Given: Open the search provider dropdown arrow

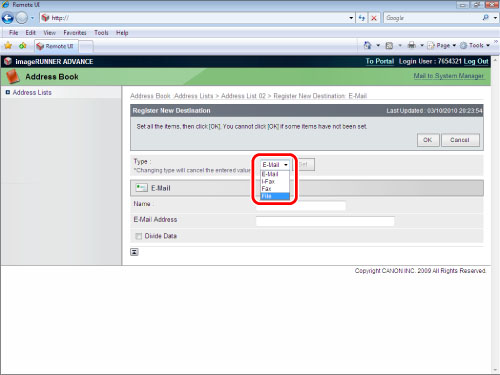Looking at the screenshot, I should click(x=495, y=18).
